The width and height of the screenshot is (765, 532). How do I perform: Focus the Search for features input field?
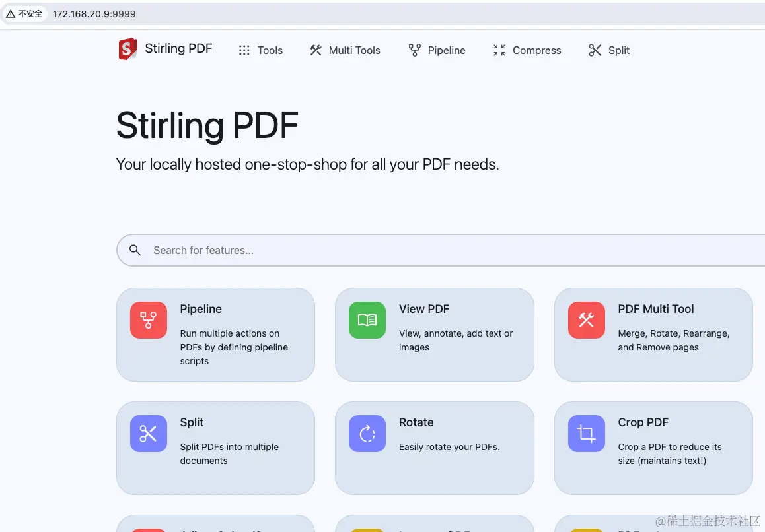click(441, 250)
